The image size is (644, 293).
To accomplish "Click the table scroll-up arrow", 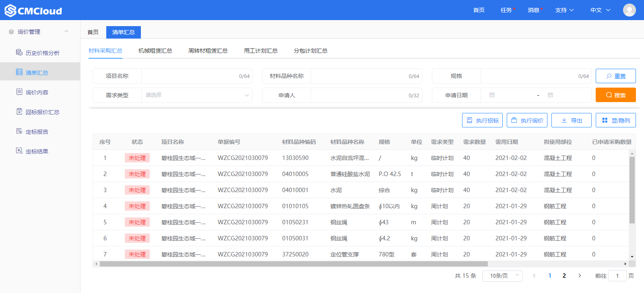I will pyautogui.click(x=632, y=154).
